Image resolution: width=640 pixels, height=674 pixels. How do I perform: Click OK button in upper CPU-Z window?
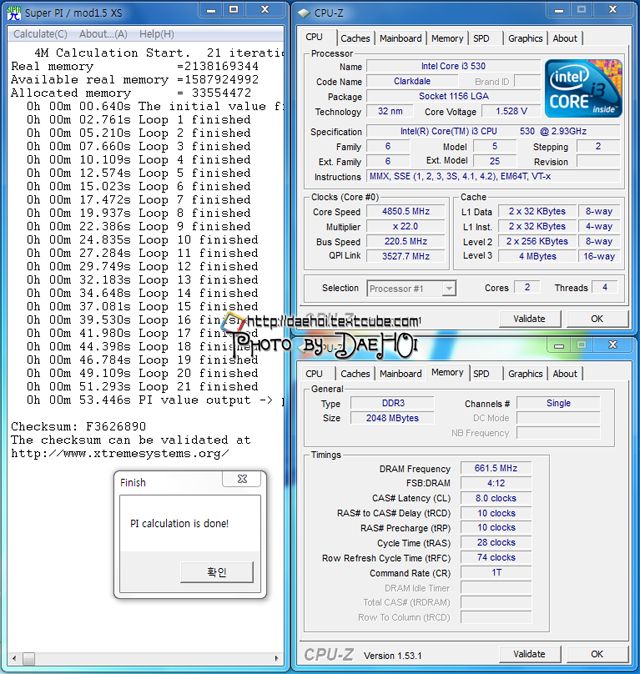click(597, 319)
